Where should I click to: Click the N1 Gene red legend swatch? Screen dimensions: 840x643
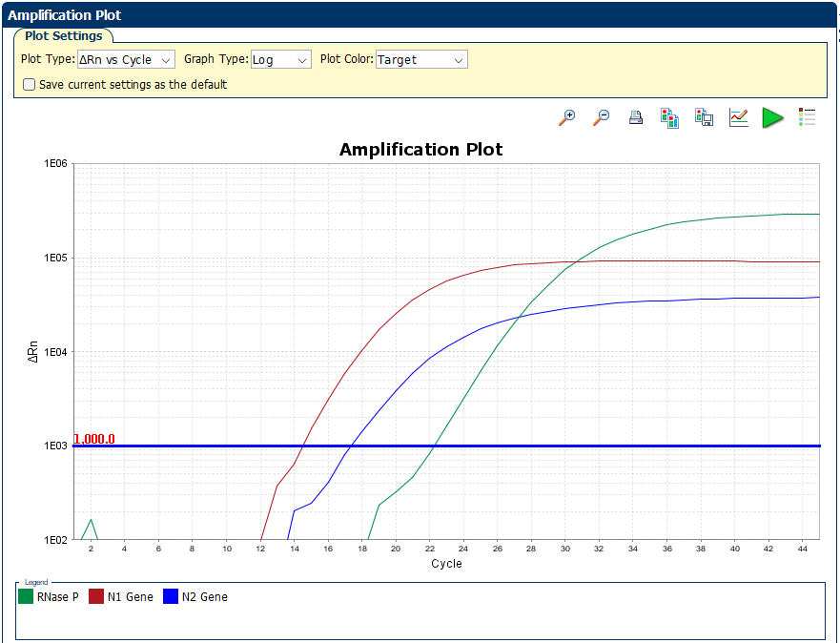96,597
